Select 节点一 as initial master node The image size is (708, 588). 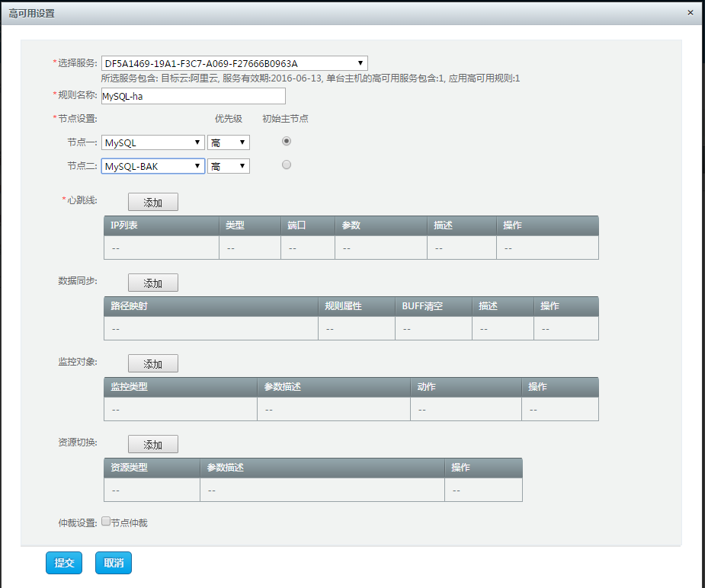[287, 141]
